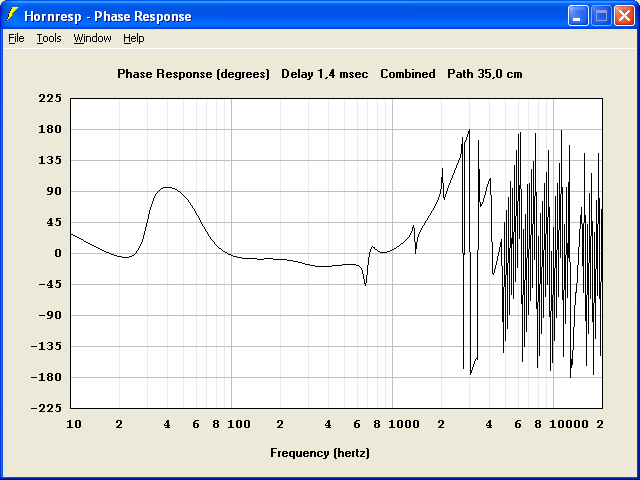The image size is (640, 480).
Task: Open the Window menu
Action: point(92,38)
